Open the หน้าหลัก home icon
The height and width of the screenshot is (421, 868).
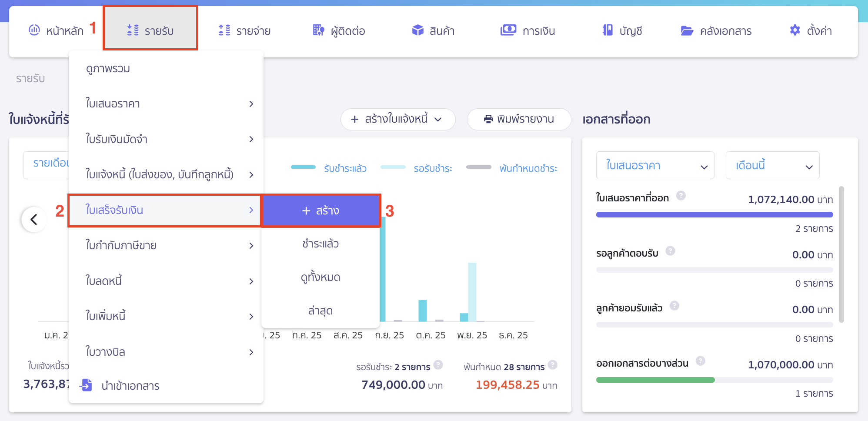35,30
